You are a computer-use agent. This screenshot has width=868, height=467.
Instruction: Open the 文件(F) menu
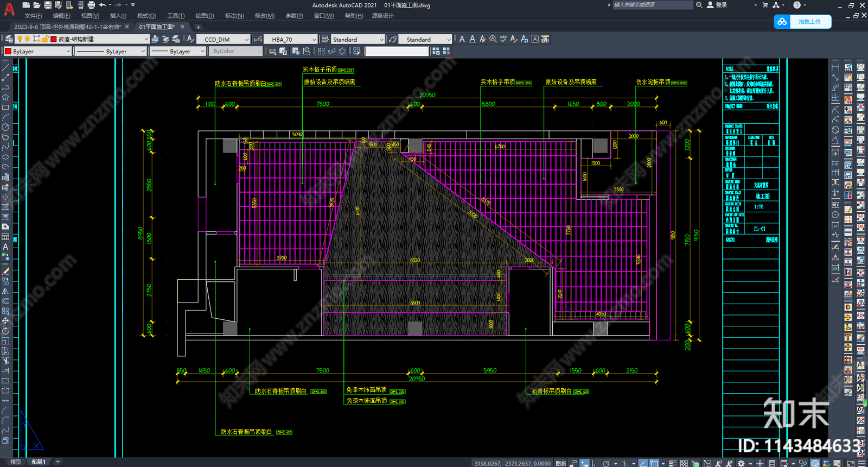point(33,16)
